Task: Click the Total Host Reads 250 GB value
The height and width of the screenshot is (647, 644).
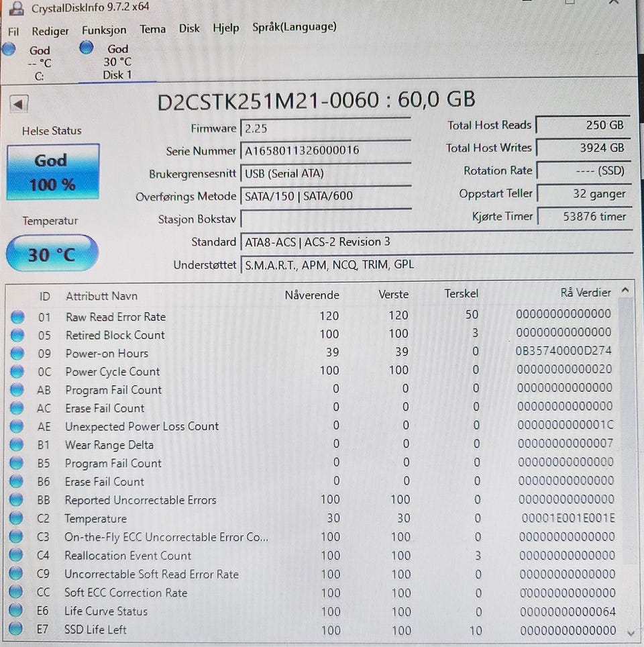Action: point(583,125)
